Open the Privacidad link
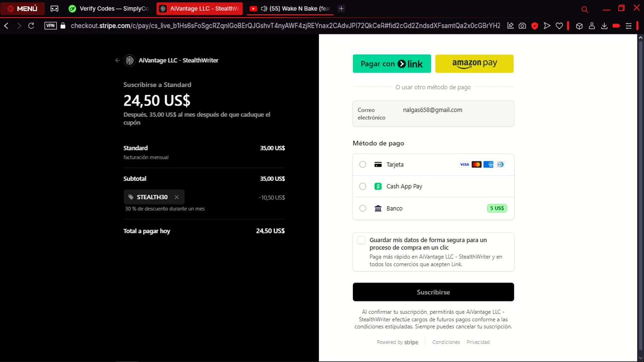 click(x=478, y=342)
